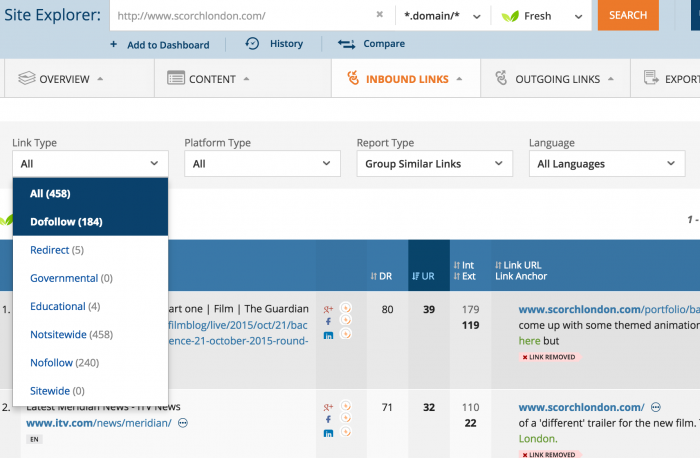Expand the Language dropdown

pos(606,164)
